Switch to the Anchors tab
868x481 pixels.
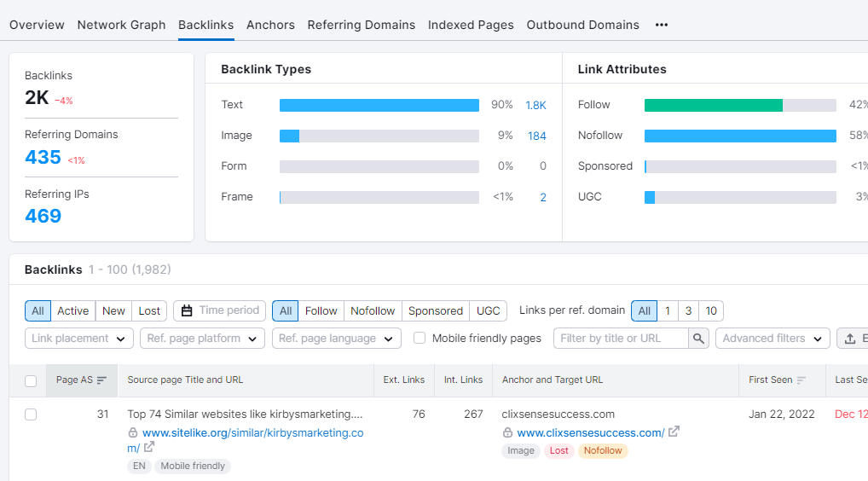pyautogui.click(x=270, y=25)
